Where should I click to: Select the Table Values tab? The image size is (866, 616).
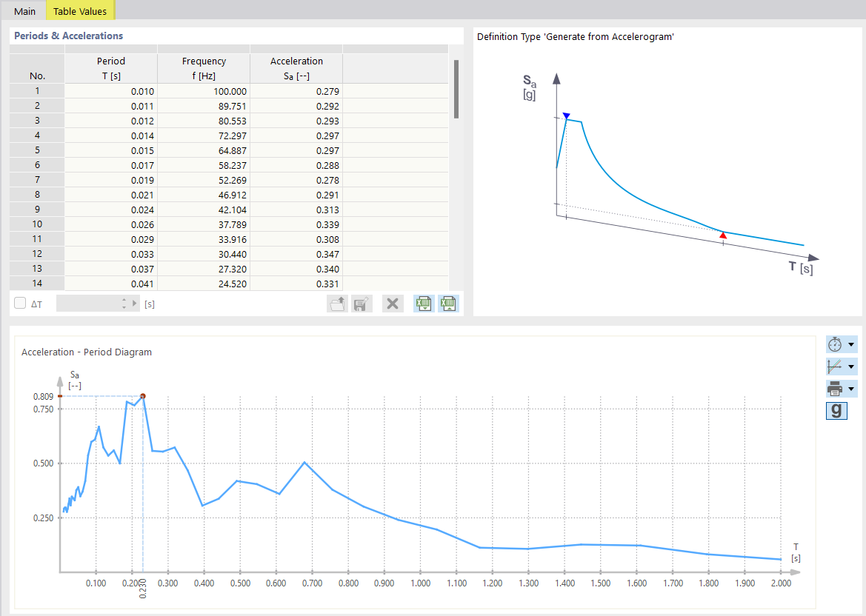point(79,11)
